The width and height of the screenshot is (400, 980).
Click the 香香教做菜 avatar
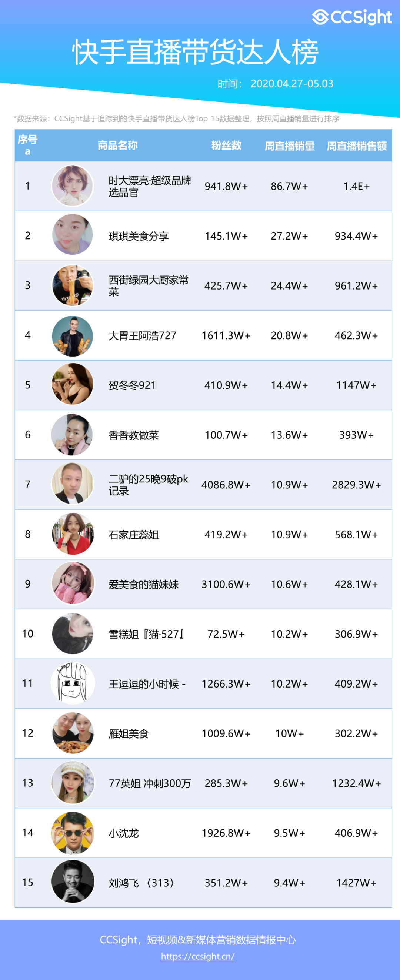click(x=72, y=434)
